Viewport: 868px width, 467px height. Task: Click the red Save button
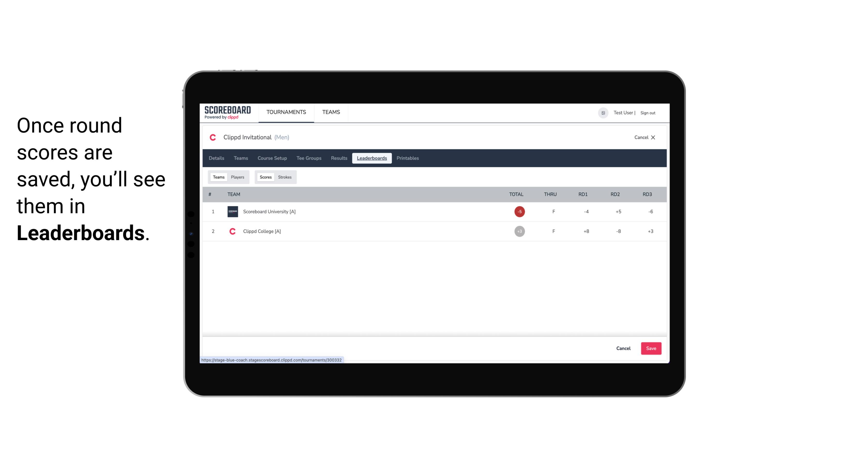tap(650, 348)
